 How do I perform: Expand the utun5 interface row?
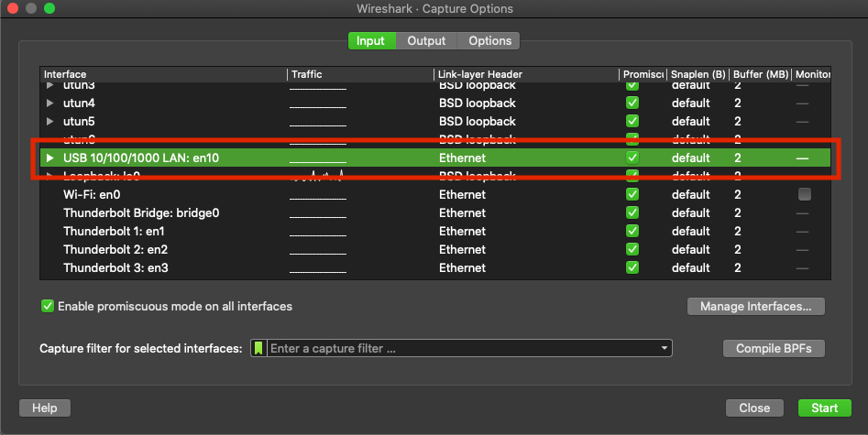pyautogui.click(x=49, y=121)
